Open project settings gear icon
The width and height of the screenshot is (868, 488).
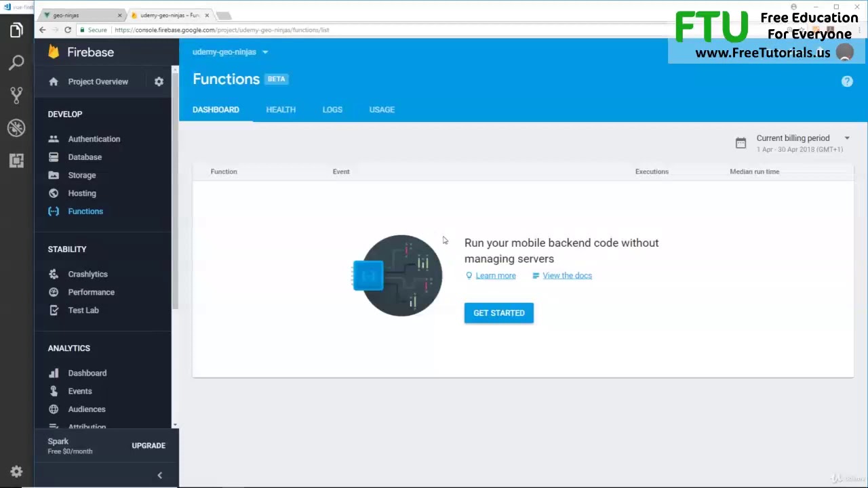click(159, 81)
